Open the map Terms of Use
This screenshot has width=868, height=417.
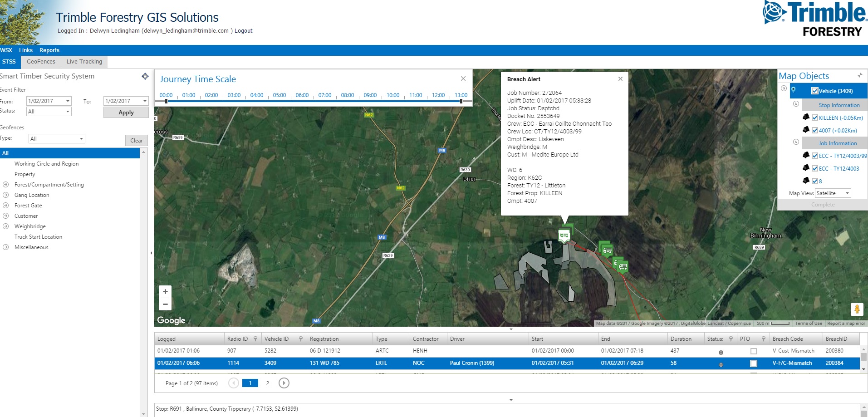coord(809,324)
